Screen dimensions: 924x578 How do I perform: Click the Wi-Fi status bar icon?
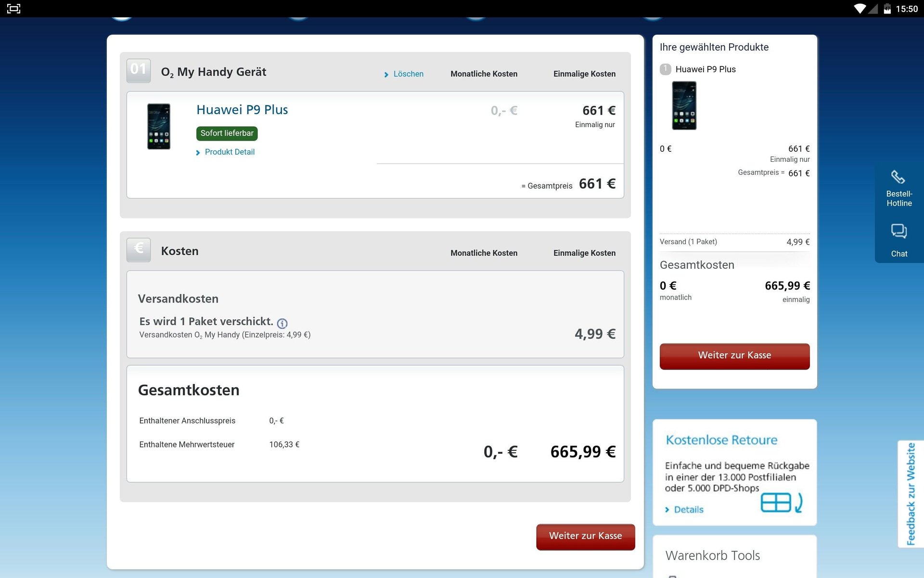[860, 9]
